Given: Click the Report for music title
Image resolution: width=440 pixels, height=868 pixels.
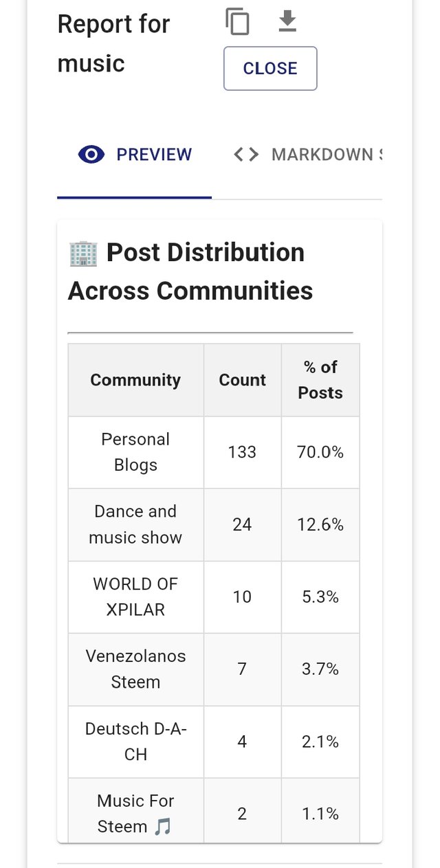Looking at the screenshot, I should [x=113, y=44].
